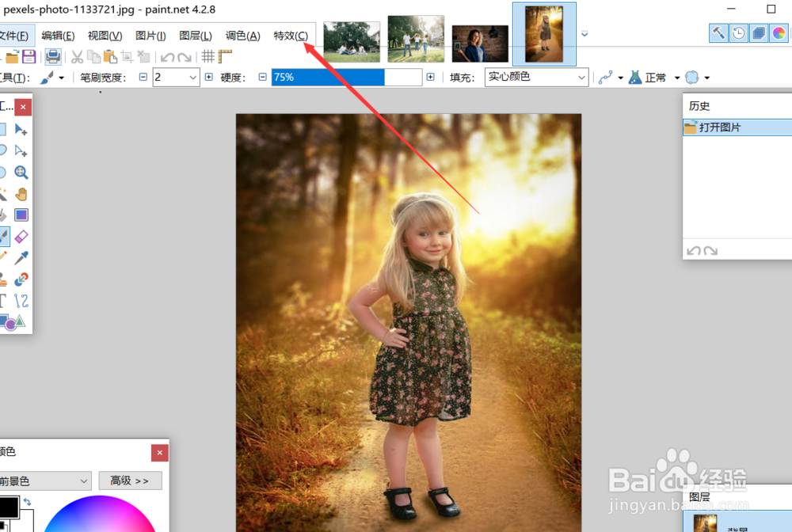
Task: Click the undo arrow in toolbar
Action: point(168,57)
